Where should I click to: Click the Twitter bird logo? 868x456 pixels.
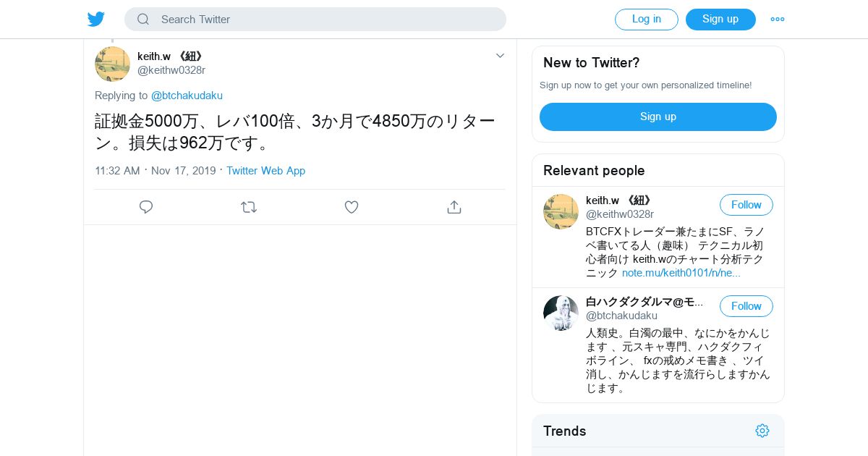96,20
